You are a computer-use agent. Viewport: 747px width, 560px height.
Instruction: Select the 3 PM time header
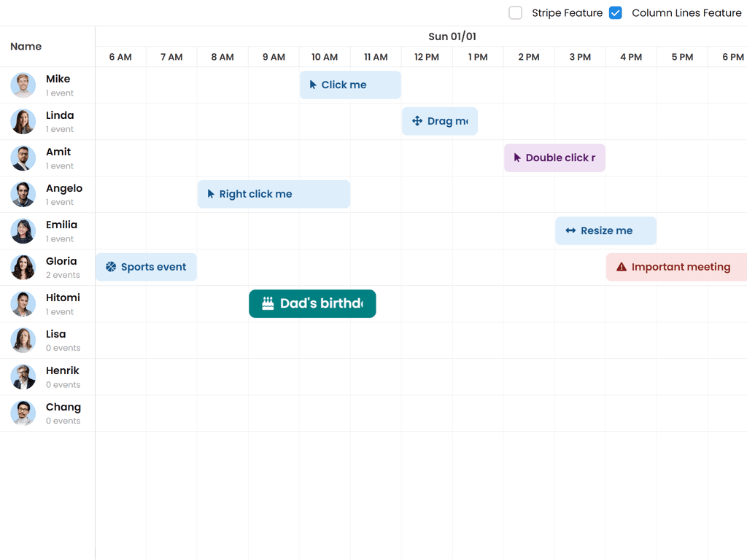tap(580, 57)
